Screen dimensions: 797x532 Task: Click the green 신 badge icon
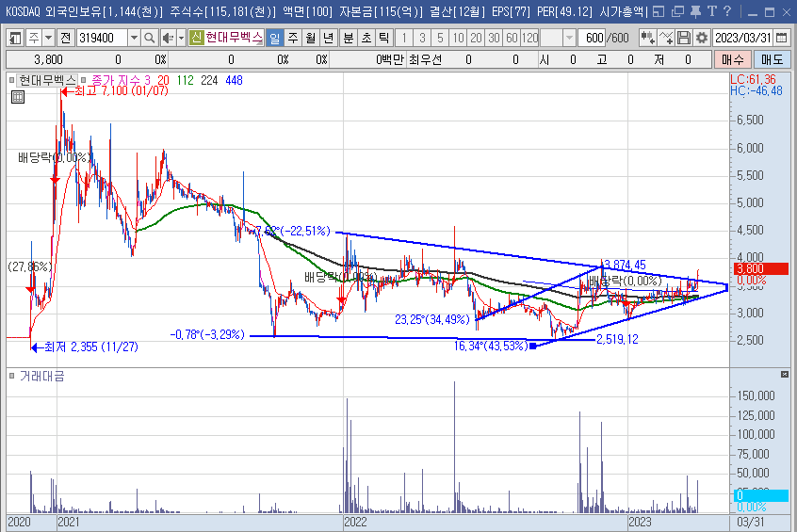click(196, 37)
